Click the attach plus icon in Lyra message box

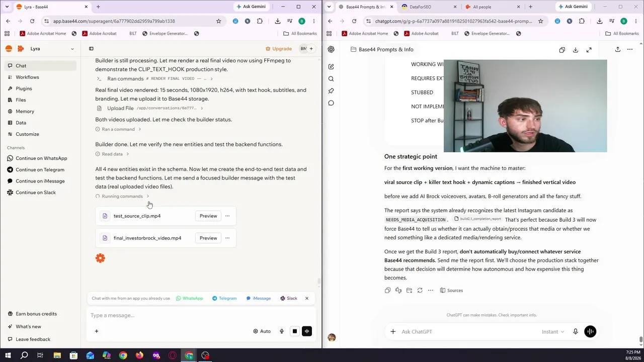click(x=97, y=331)
